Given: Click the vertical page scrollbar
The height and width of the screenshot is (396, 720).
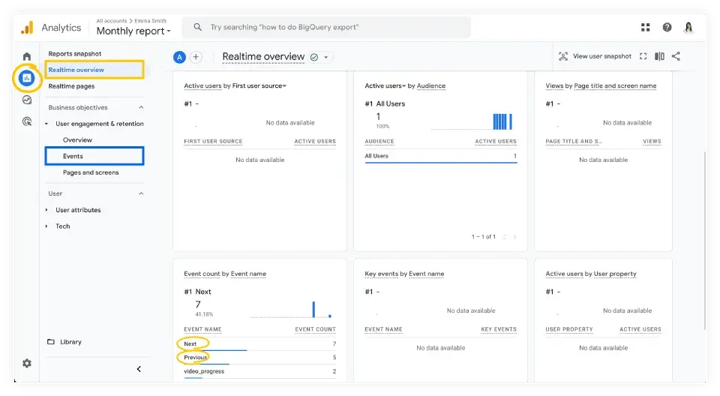Looking at the screenshot, I should [705, 241].
